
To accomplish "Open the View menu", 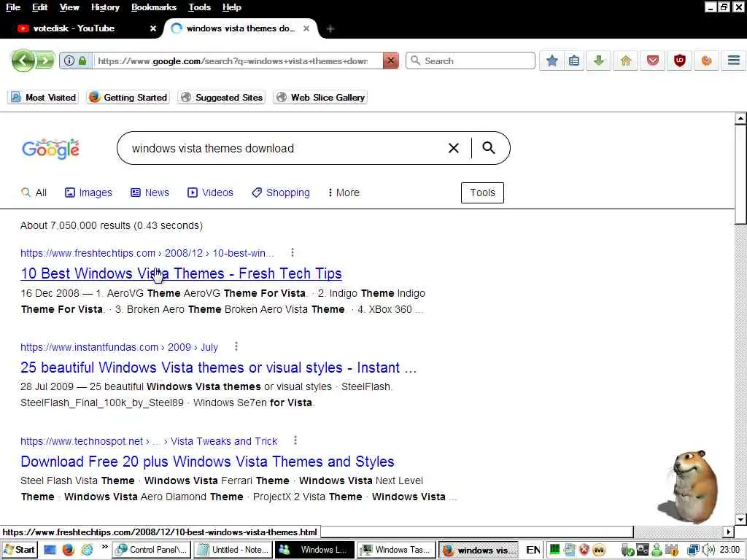I will [x=69, y=7].
